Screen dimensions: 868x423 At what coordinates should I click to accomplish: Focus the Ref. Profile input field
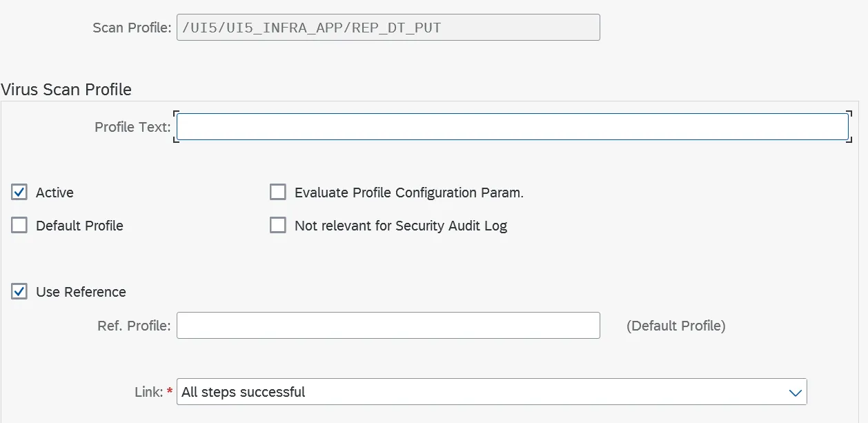click(388, 326)
